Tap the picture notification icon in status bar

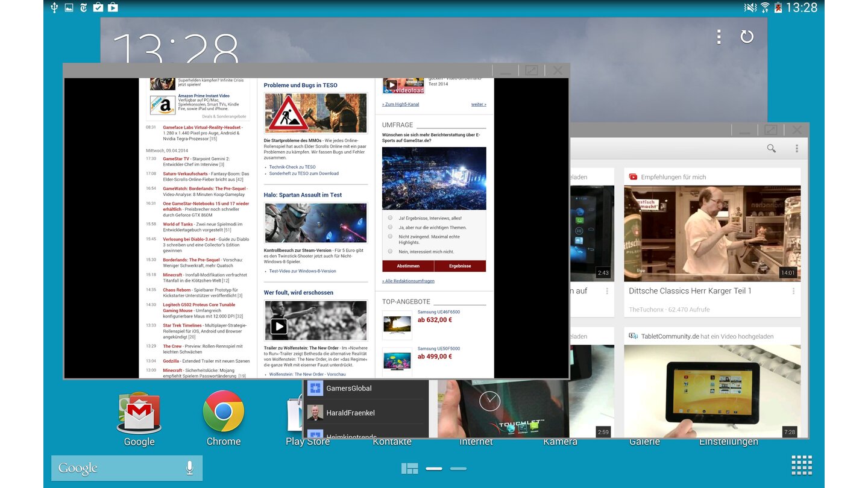click(69, 7)
